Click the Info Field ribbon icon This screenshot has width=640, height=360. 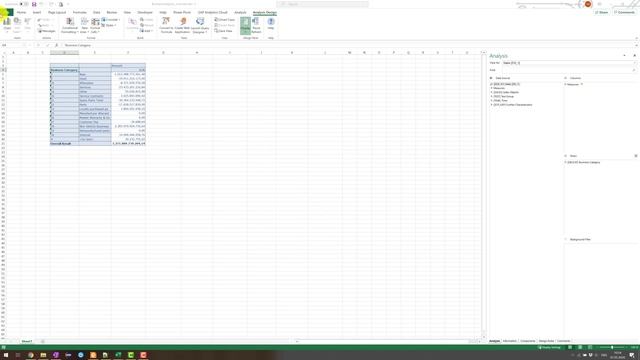point(17,24)
